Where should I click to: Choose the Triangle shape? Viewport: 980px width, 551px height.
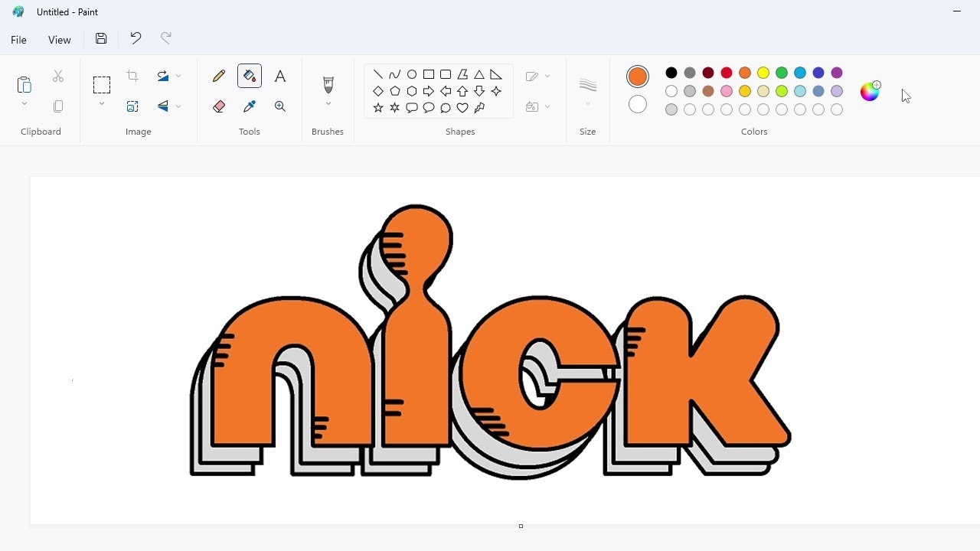coord(479,74)
